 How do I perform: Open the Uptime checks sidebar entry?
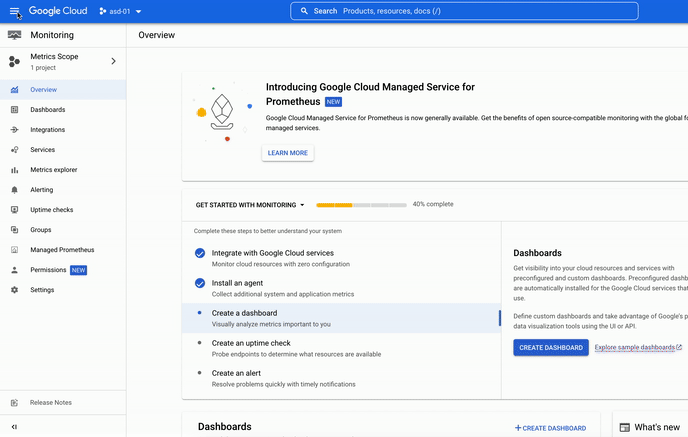pos(63,210)
